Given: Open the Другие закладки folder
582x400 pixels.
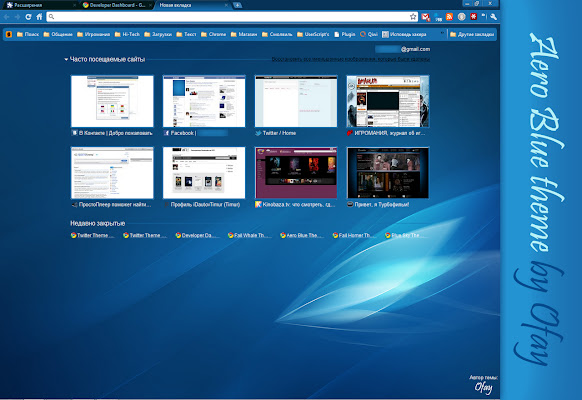Looking at the screenshot, I should [x=472, y=35].
